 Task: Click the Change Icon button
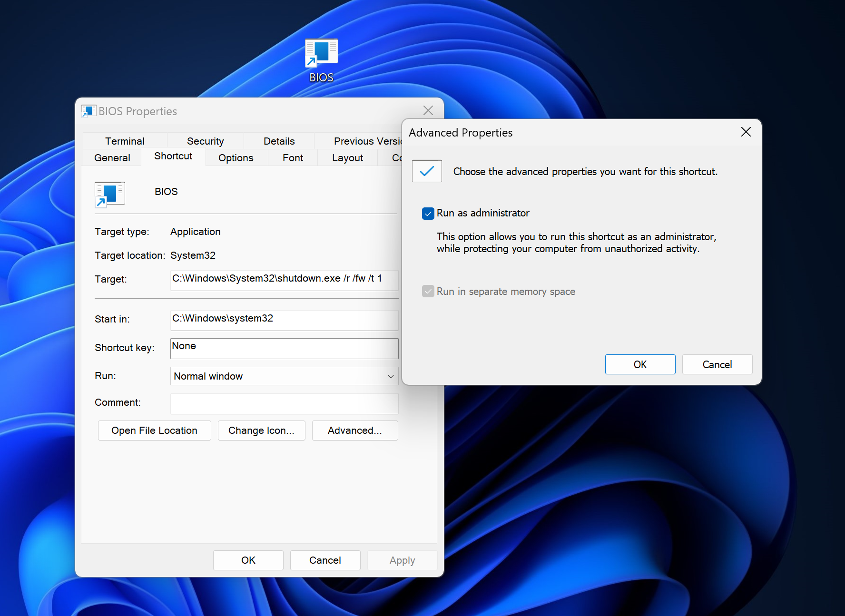click(261, 430)
